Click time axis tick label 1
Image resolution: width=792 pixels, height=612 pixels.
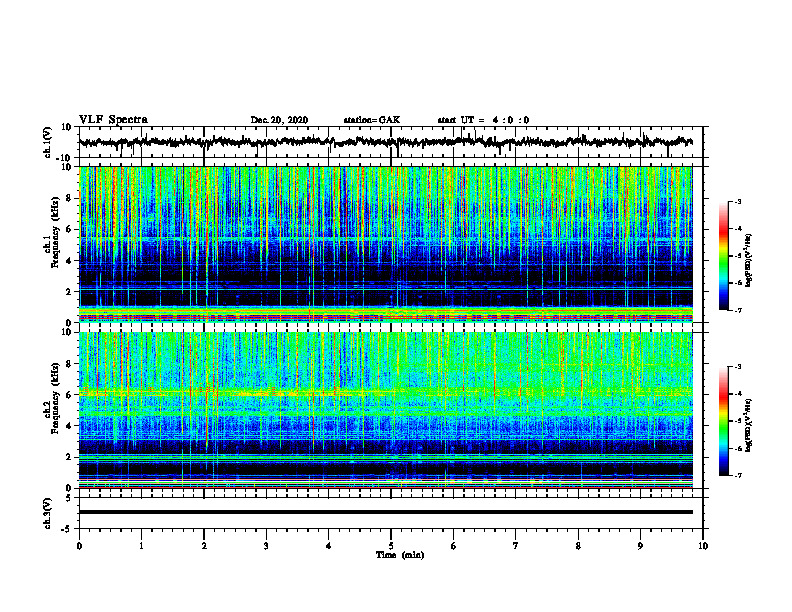point(141,546)
